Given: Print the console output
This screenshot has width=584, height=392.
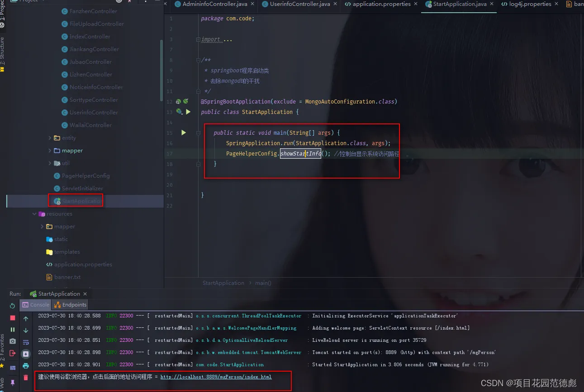Looking at the screenshot, I should [x=26, y=366].
